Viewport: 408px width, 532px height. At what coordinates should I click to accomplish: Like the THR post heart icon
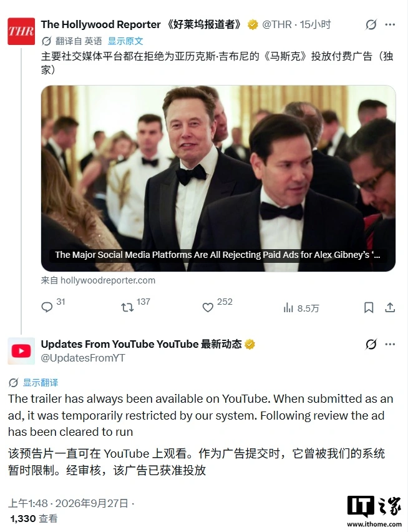coord(208,307)
